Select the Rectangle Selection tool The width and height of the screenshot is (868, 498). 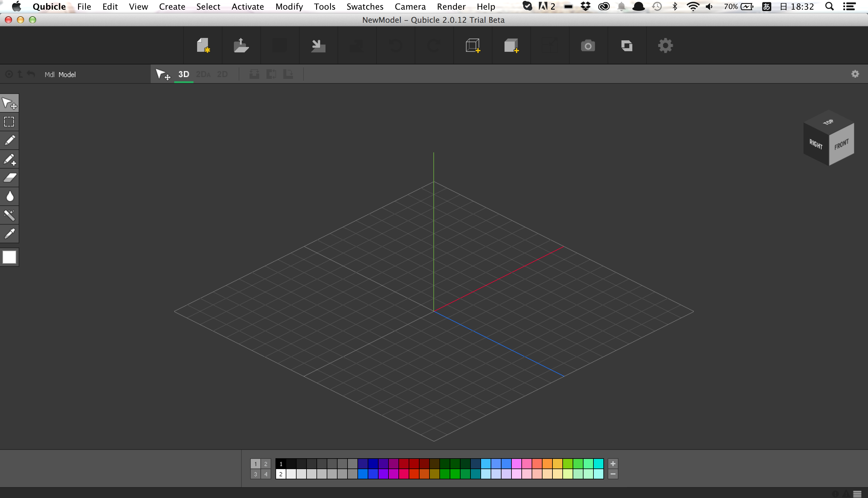click(9, 122)
